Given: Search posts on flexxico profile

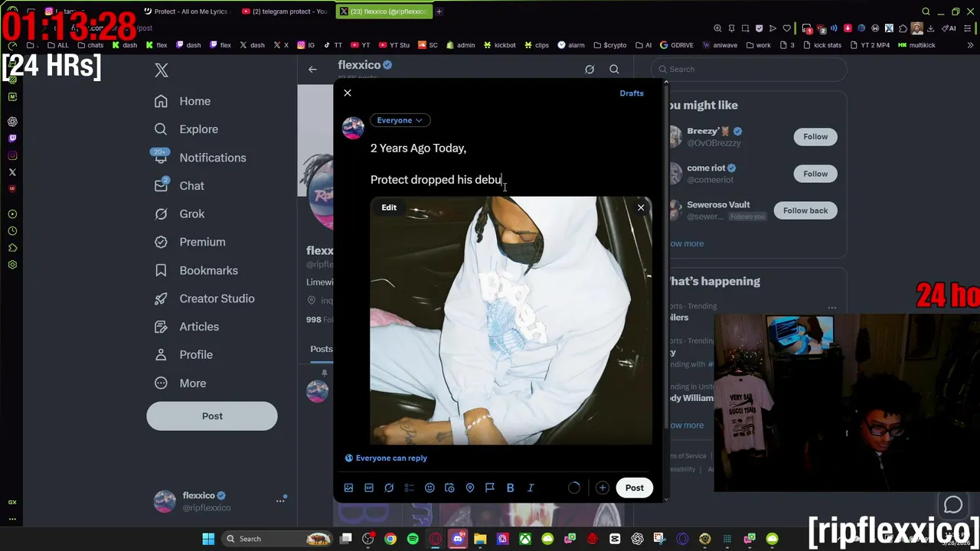Looking at the screenshot, I should pos(614,70).
